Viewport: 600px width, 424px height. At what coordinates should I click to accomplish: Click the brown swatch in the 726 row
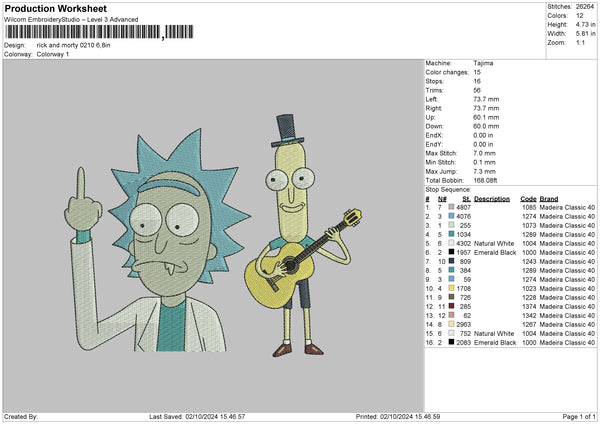tap(452, 297)
